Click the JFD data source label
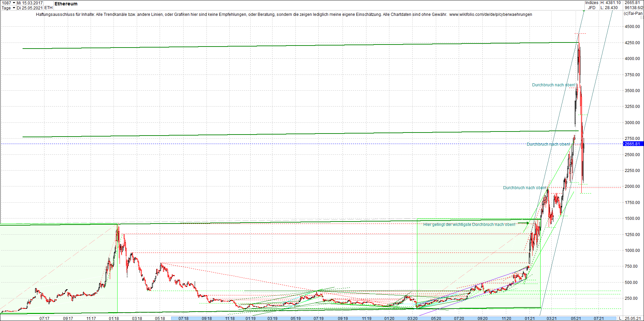 (591, 7)
